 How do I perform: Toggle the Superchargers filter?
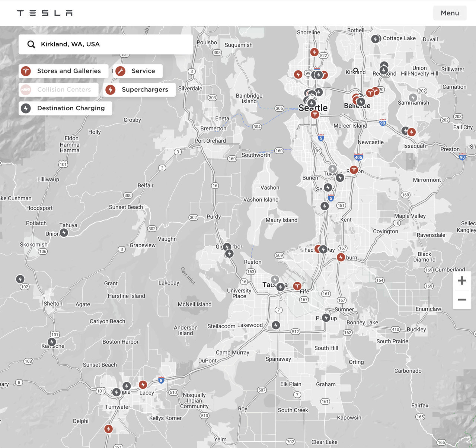(140, 90)
